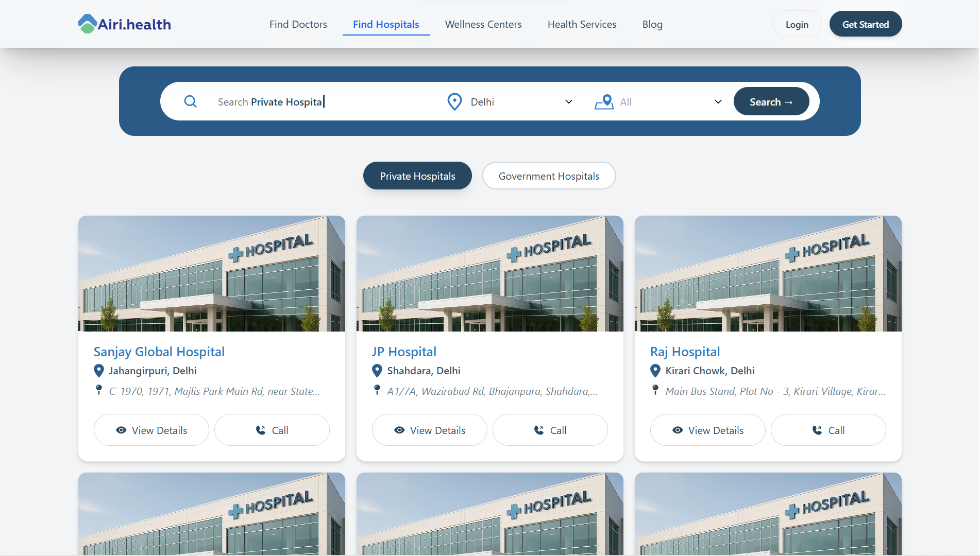The height and width of the screenshot is (556, 980).
Task: View Details for JP Hospital
Action: coord(430,430)
